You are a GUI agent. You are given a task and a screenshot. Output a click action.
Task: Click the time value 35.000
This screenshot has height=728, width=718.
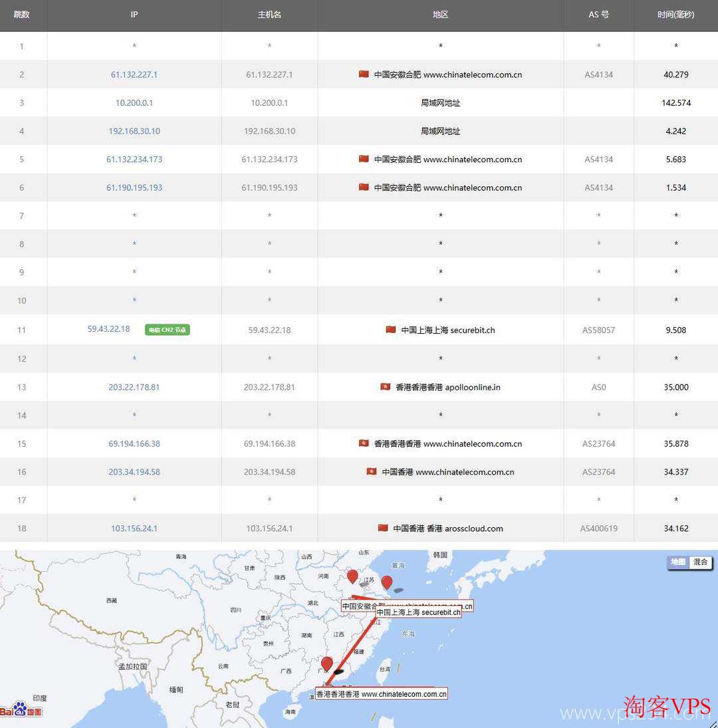pyautogui.click(x=675, y=387)
